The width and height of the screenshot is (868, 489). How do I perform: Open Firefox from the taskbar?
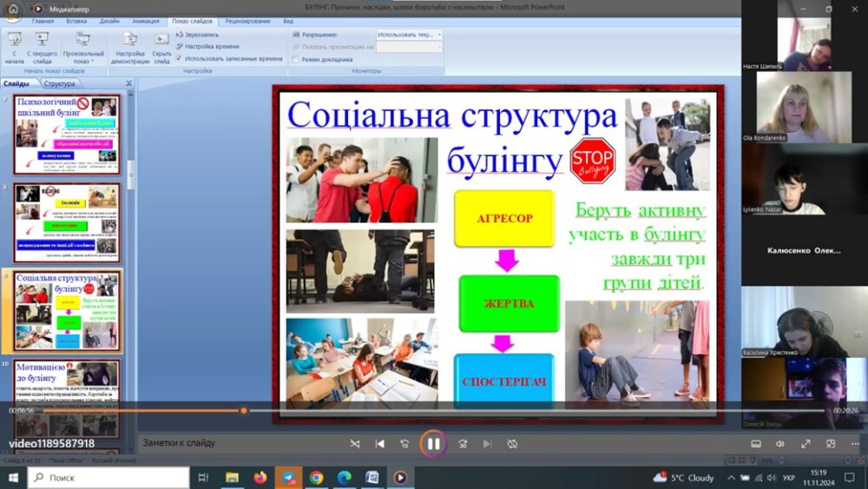tap(260, 478)
